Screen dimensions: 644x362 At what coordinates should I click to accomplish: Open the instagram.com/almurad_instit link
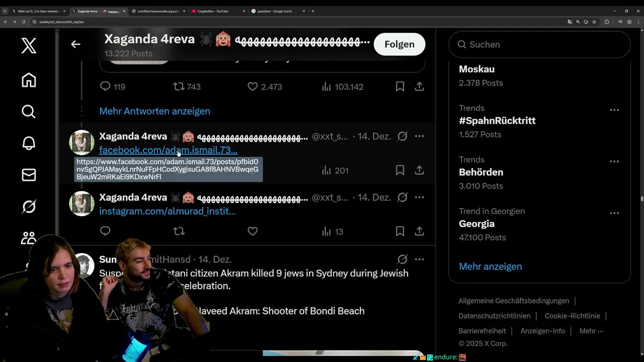point(167,211)
